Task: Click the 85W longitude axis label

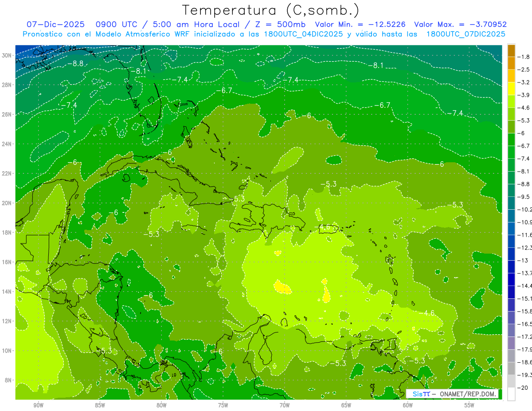Action: (x=100, y=405)
